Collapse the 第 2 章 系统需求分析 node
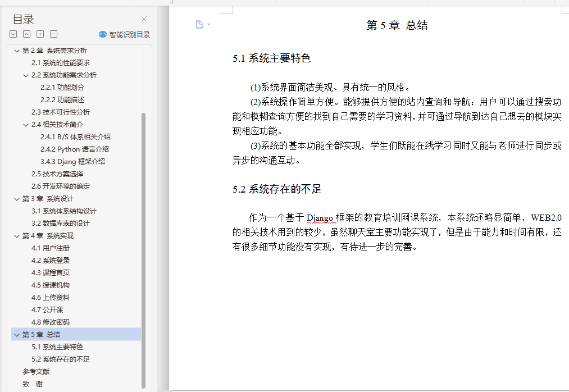 coord(17,51)
